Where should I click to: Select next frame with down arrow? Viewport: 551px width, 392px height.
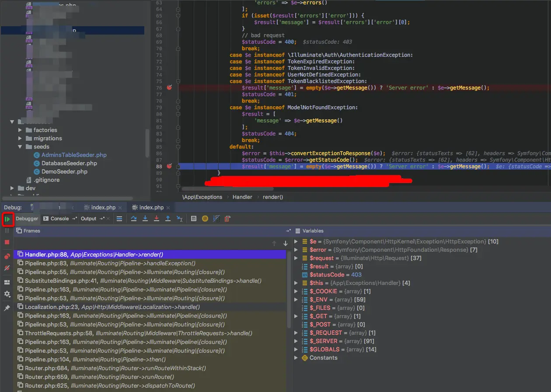(x=286, y=243)
